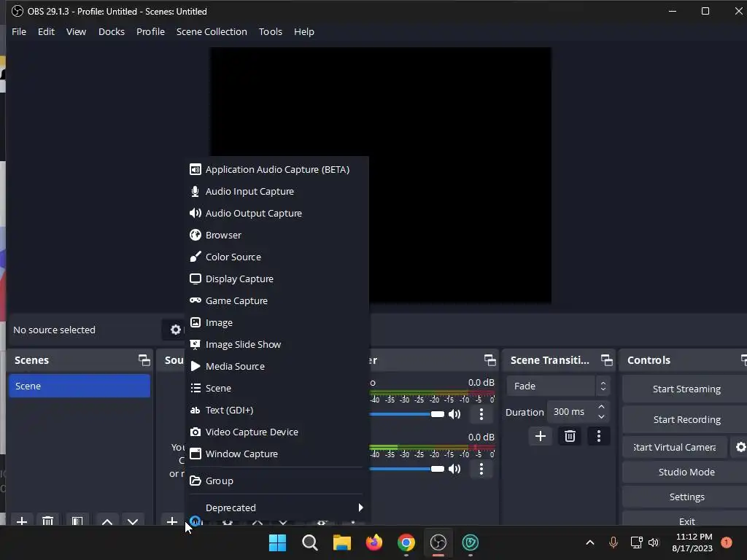Select the Scene item in Scenes list

79,386
